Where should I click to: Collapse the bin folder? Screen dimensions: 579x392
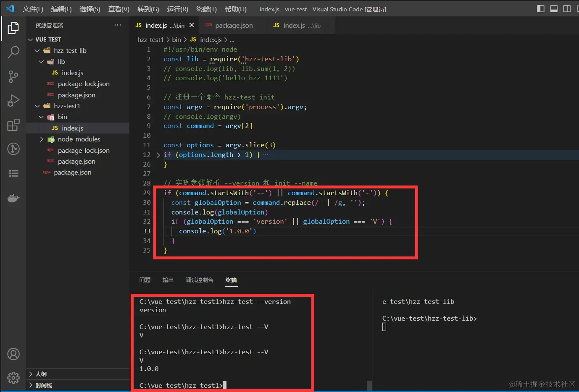41,117
